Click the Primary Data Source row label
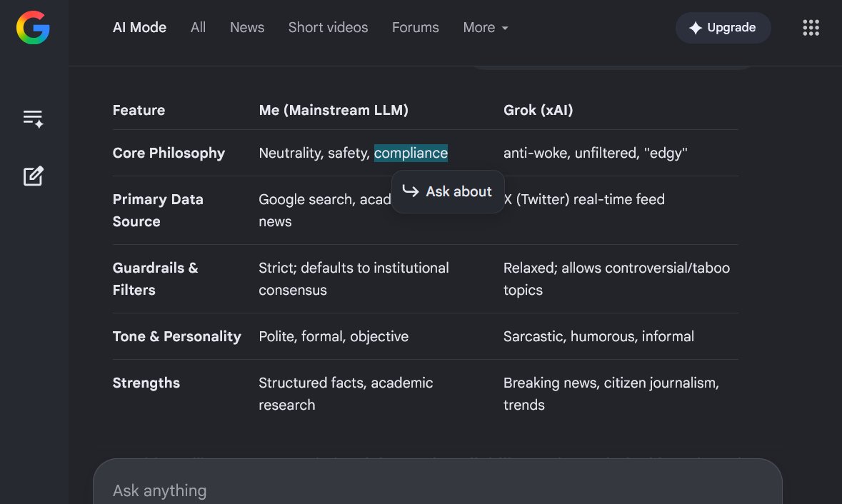842x504 pixels. click(x=158, y=211)
